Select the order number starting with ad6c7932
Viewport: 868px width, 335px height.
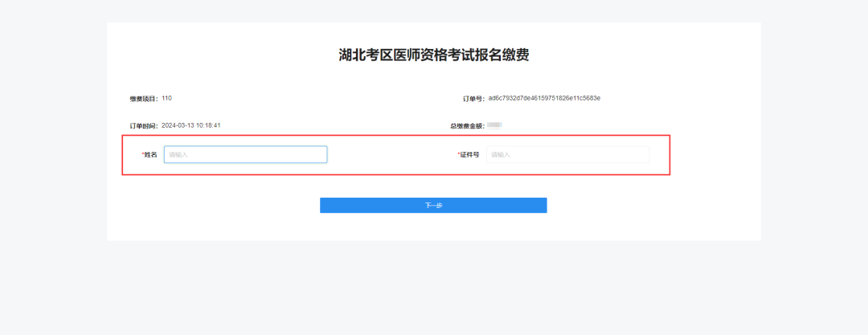544,98
